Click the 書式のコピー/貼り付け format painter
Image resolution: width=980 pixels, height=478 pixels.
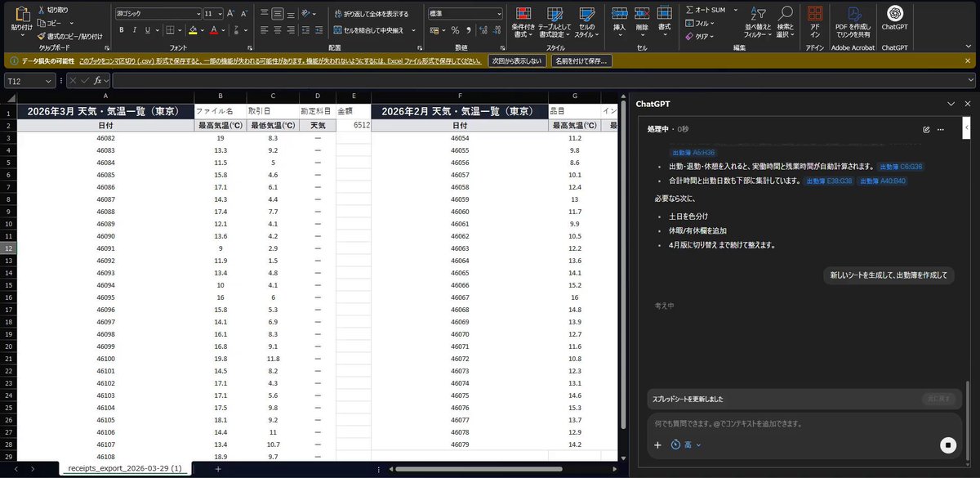[71, 36]
